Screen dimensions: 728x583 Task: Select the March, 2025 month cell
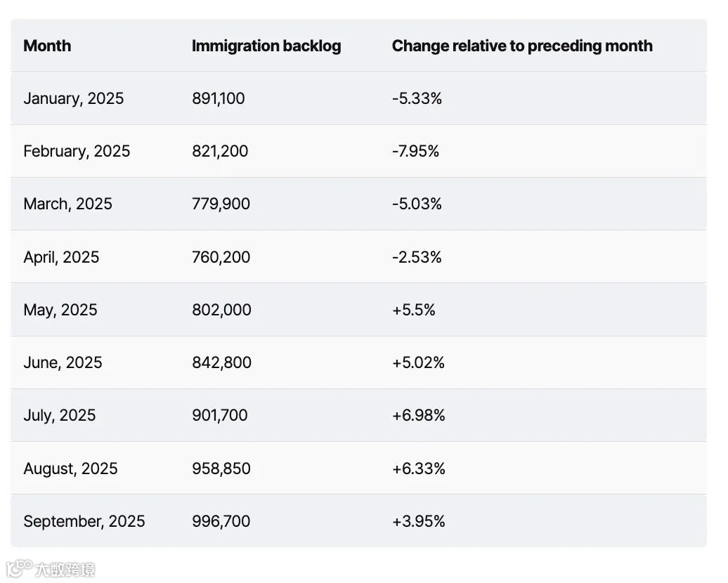(67, 204)
